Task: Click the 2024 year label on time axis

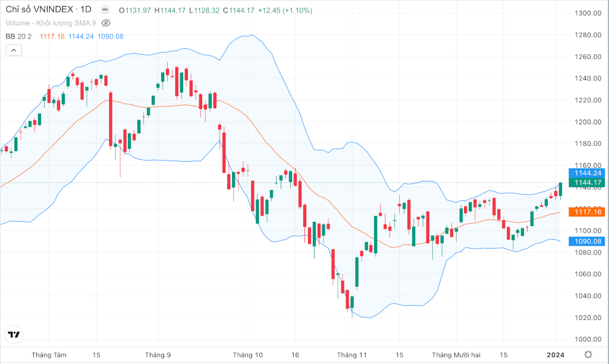Action: [x=555, y=355]
